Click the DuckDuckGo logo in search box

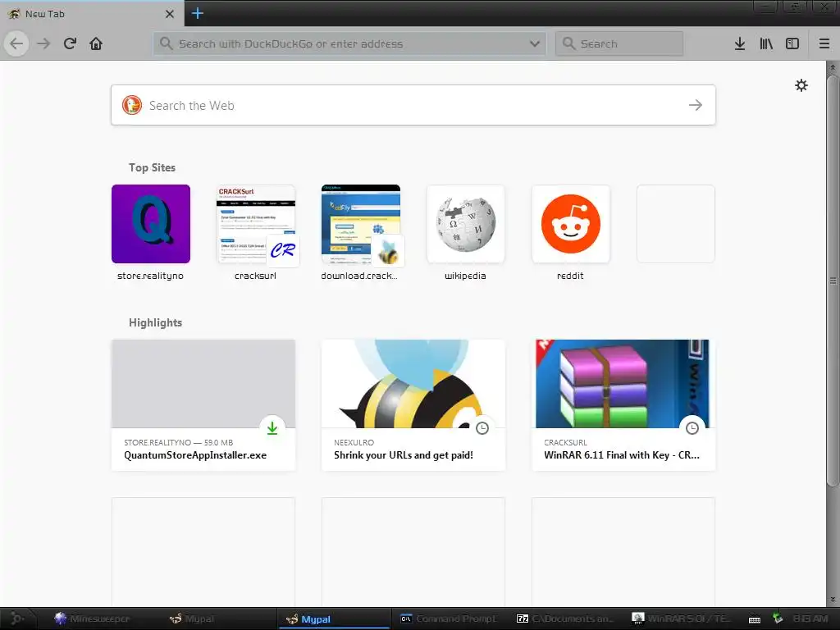(132, 105)
